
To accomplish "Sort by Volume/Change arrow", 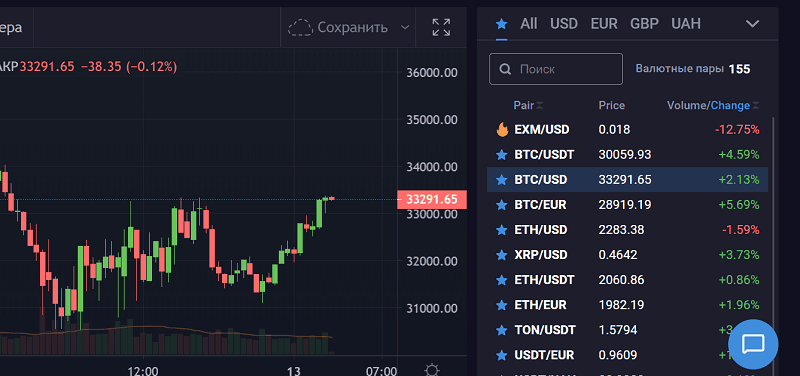I will 756,106.
